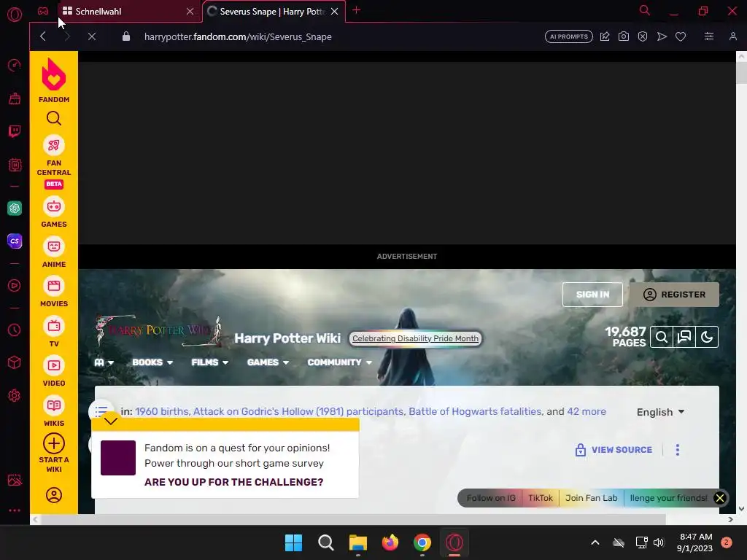Open Follow on IG link

pyautogui.click(x=491, y=498)
